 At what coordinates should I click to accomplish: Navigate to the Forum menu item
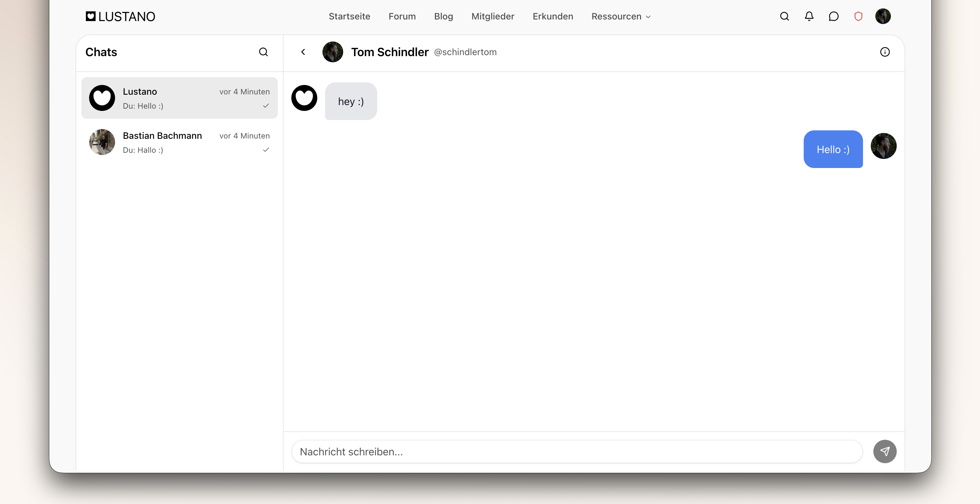coord(402,16)
